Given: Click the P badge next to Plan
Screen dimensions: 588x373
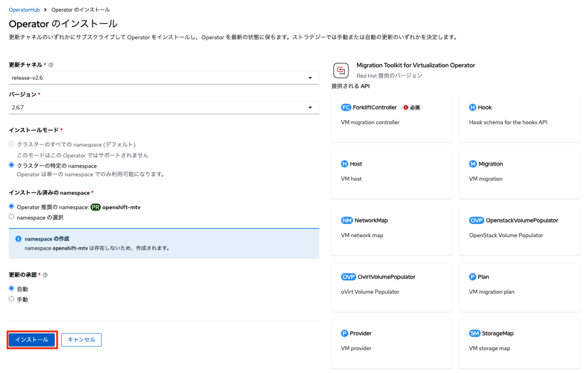Looking at the screenshot, I should click(x=472, y=277).
